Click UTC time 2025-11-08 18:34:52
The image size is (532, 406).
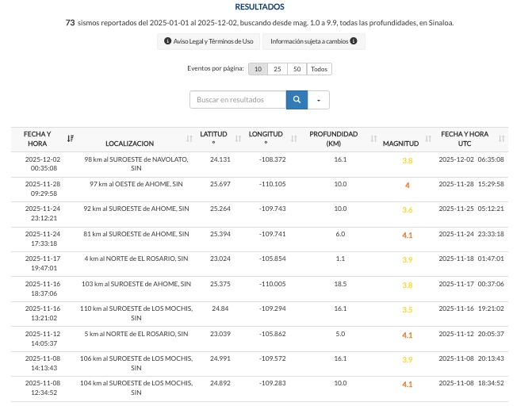tap(471, 383)
